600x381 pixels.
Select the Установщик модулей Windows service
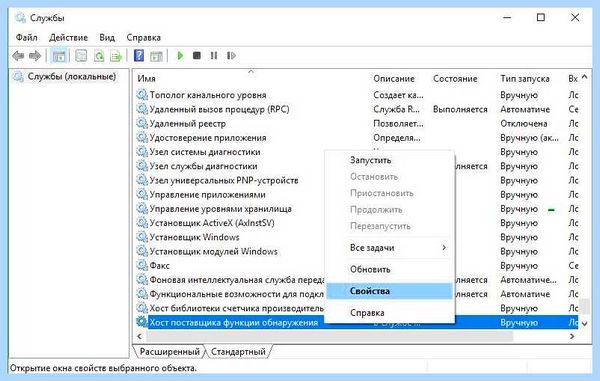tap(214, 251)
